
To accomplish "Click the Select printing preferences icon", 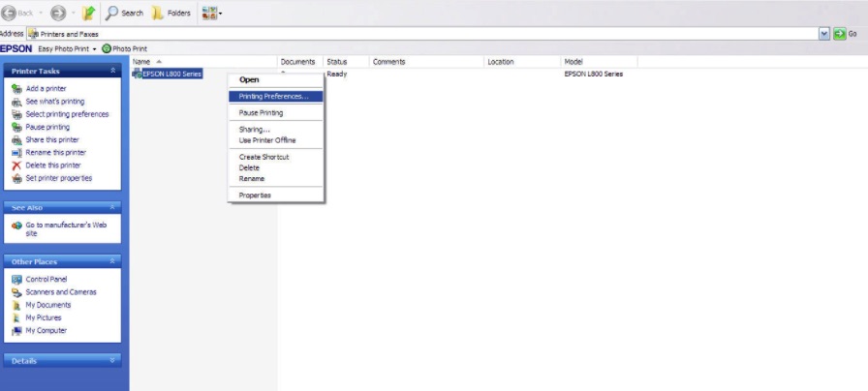I will [x=16, y=114].
